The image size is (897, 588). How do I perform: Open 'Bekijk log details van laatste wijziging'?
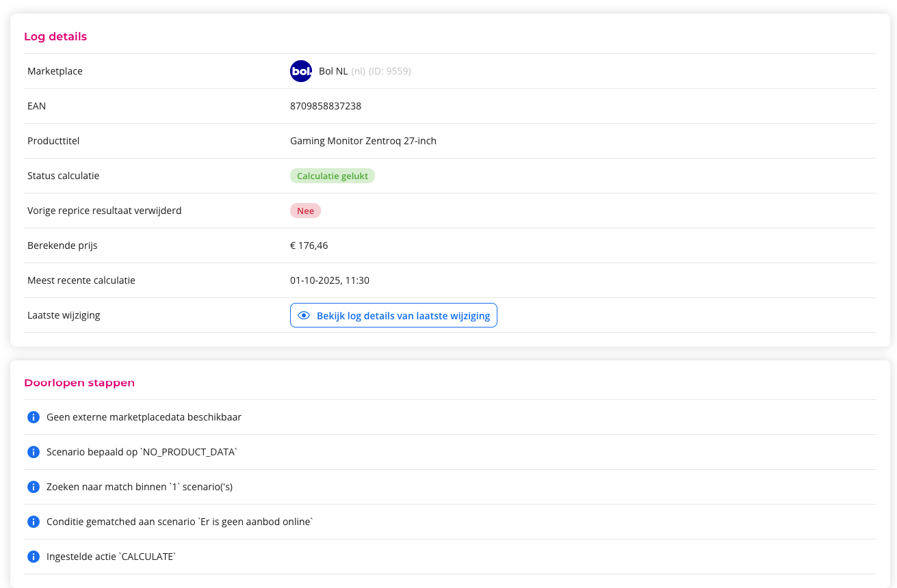click(402, 315)
